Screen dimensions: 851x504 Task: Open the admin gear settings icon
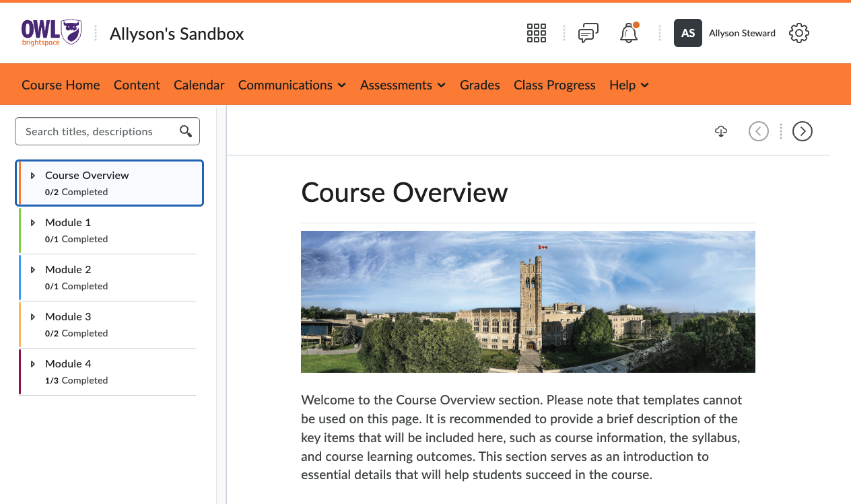(x=798, y=32)
